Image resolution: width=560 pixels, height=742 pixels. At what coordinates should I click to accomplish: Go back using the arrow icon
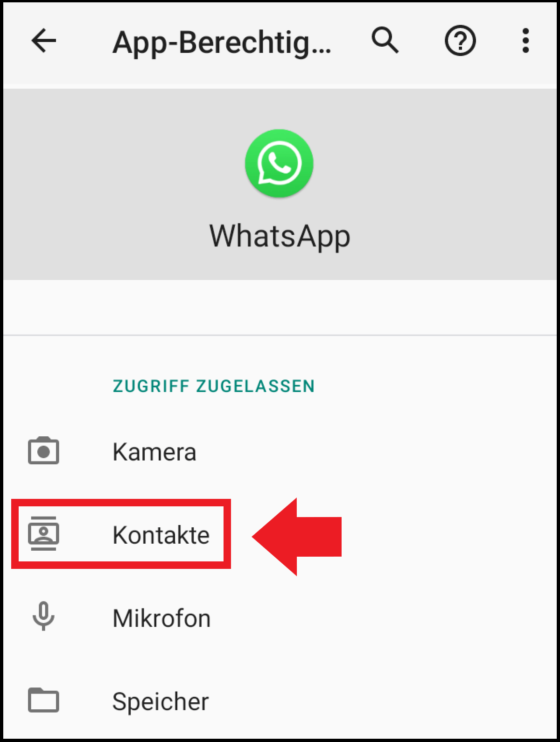click(44, 41)
